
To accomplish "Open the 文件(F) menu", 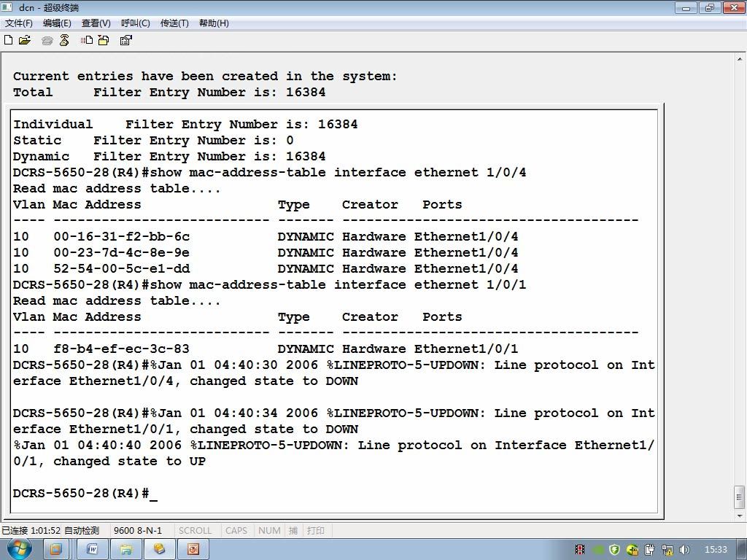I will click(18, 23).
